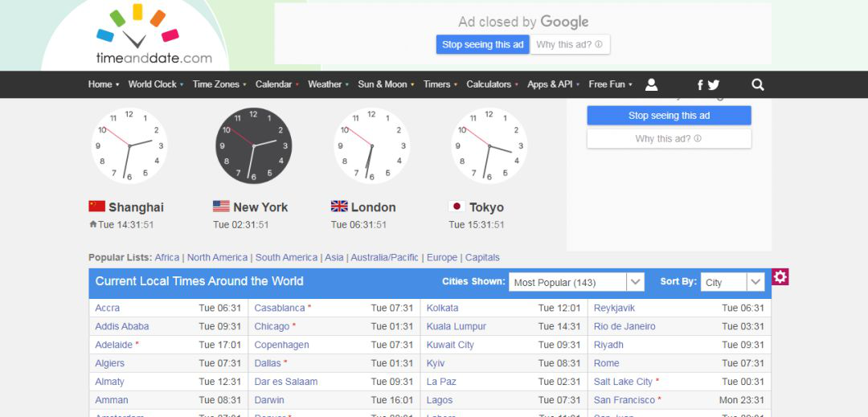The width and height of the screenshot is (868, 417).
Task: Click the dark New York clock
Action: (253, 145)
